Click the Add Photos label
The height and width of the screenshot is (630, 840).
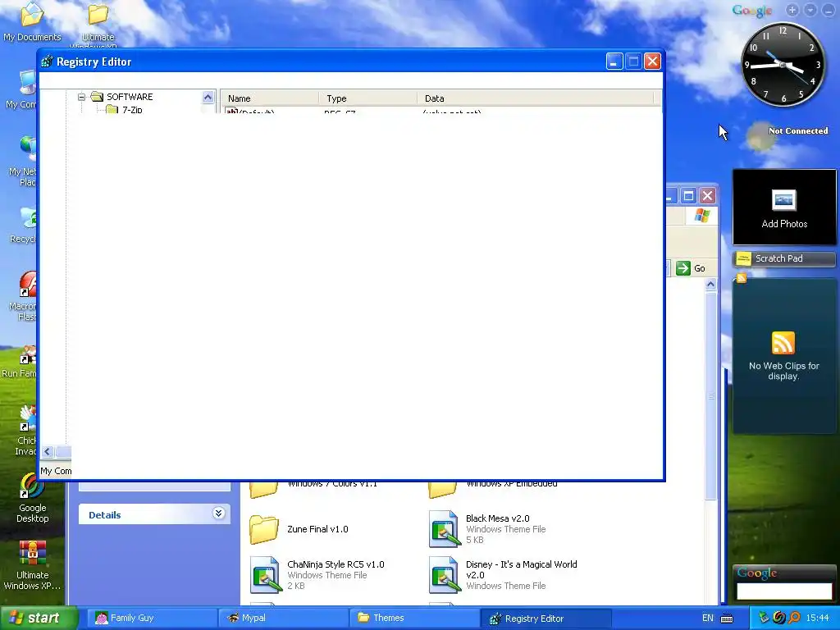(x=784, y=224)
